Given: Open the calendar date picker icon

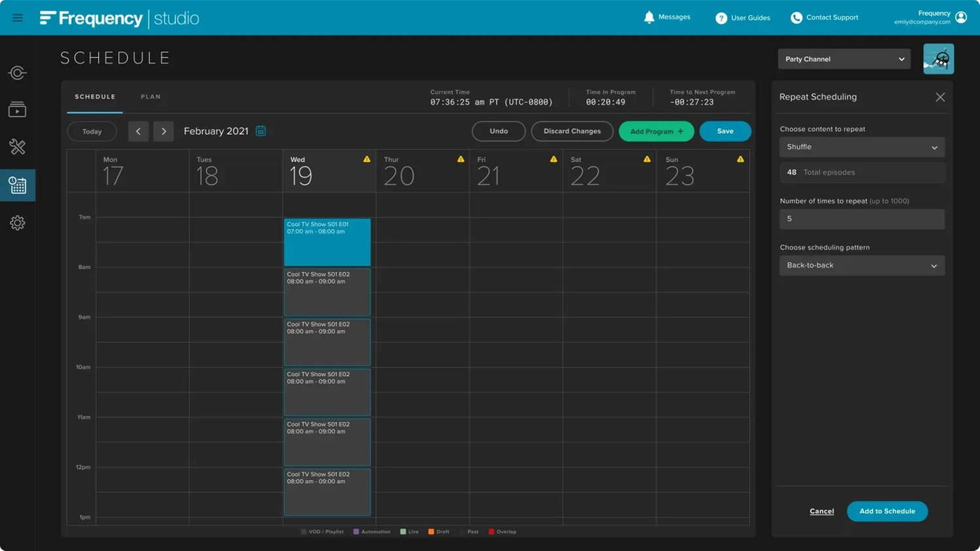Looking at the screenshot, I should (x=261, y=131).
